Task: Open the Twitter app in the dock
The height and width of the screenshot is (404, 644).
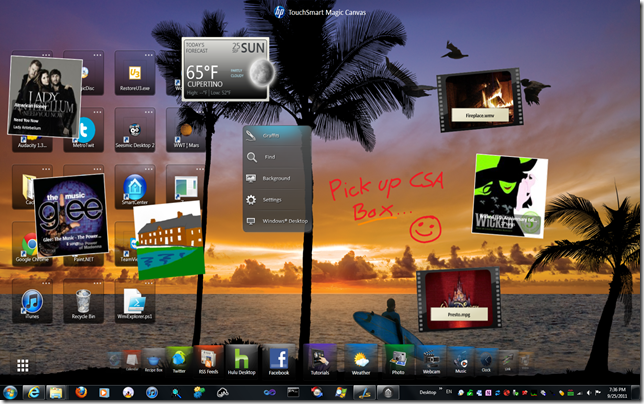Action: click(x=179, y=360)
